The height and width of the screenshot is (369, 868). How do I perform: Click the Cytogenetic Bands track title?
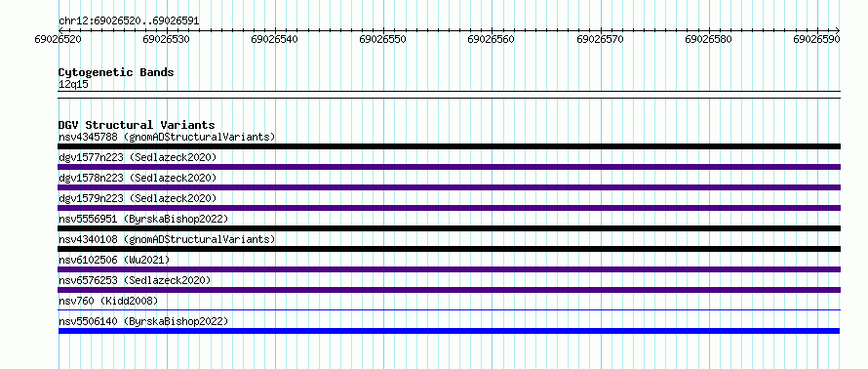[x=116, y=72]
